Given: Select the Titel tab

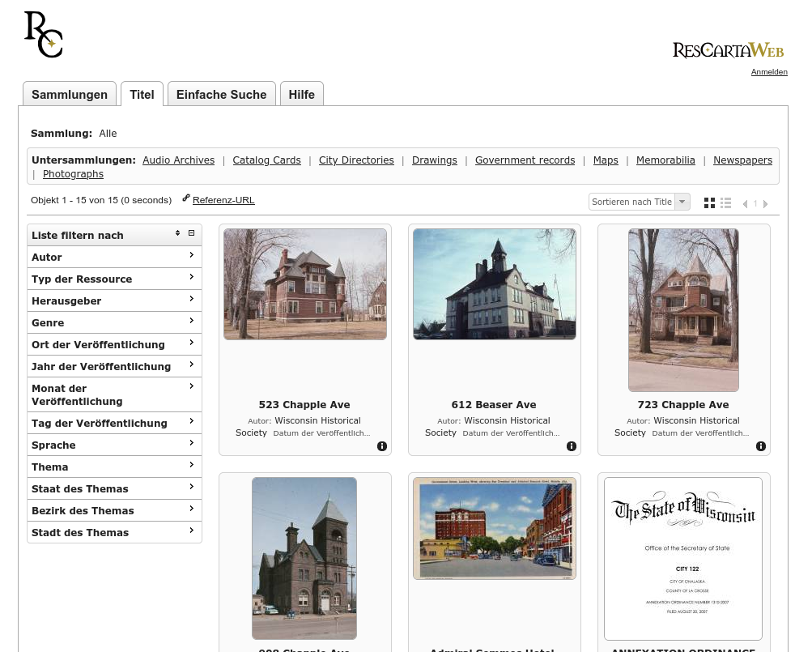Looking at the screenshot, I should click(142, 94).
